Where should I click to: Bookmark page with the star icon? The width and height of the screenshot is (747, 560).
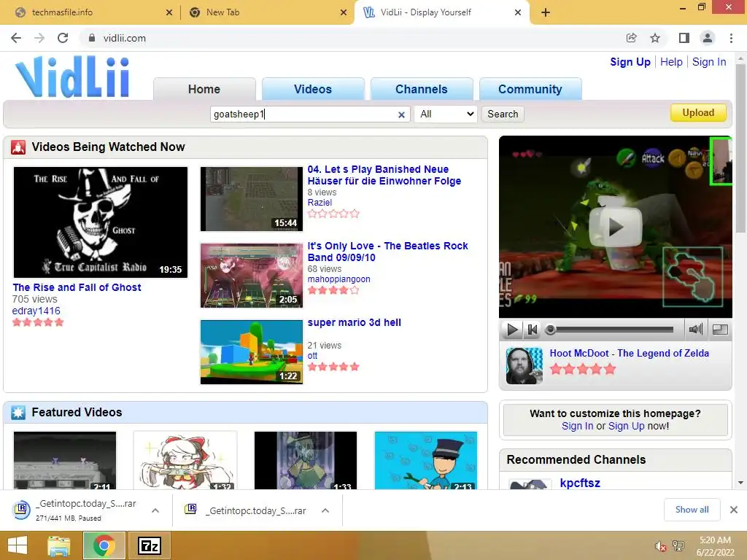(655, 38)
